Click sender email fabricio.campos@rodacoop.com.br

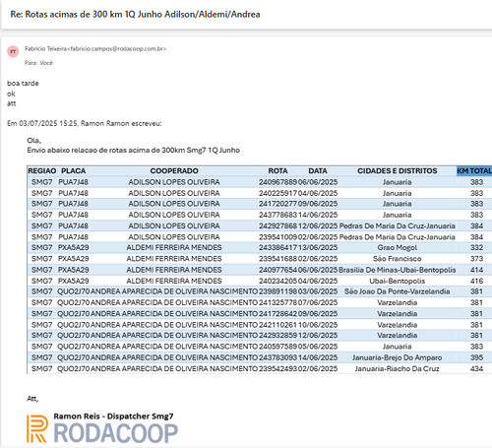(x=118, y=49)
